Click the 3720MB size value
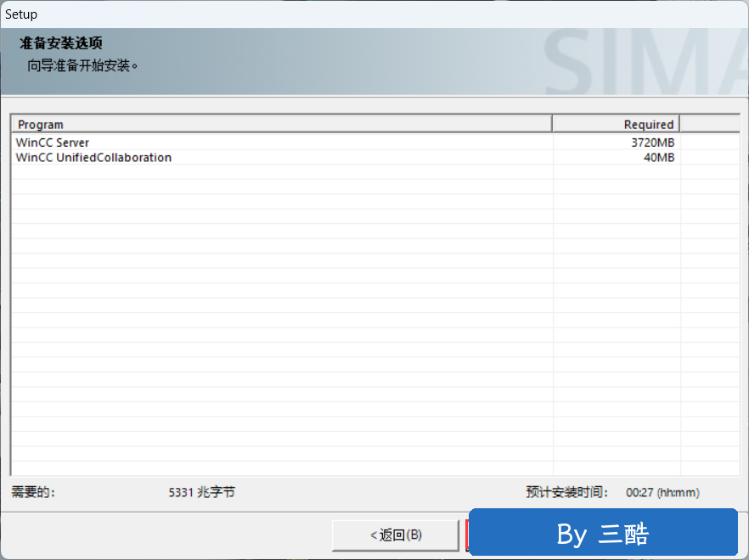This screenshot has height=560, width=749. click(652, 143)
